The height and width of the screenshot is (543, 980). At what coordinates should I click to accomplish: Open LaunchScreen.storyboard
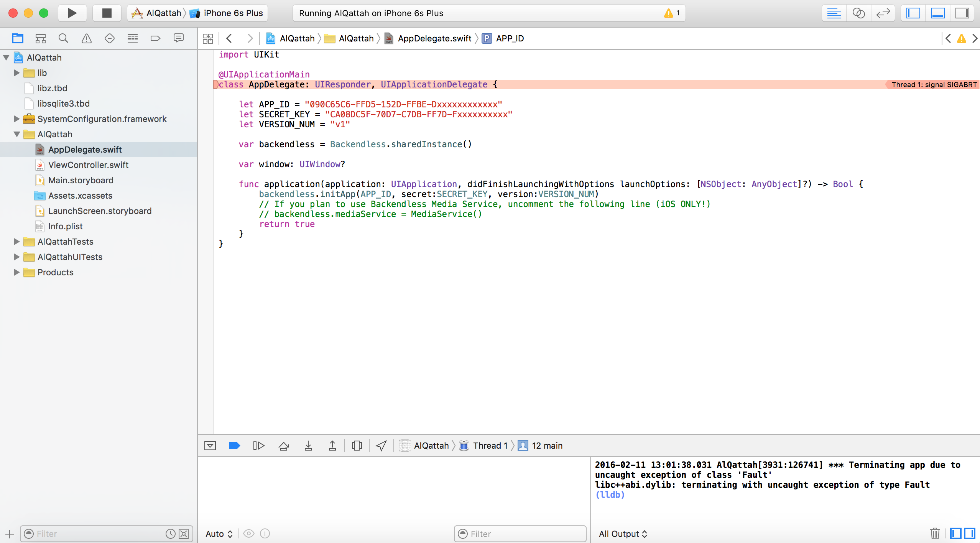(99, 211)
